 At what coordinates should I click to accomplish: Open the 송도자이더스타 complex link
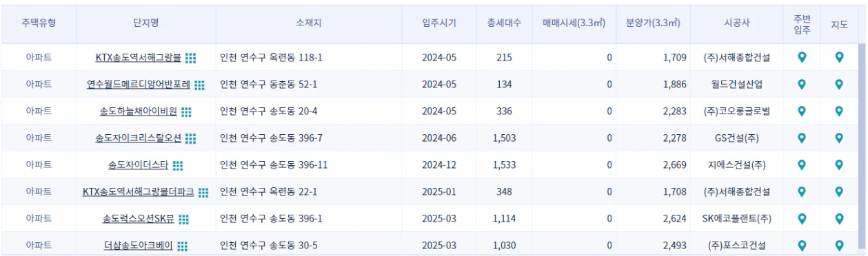[x=139, y=165]
